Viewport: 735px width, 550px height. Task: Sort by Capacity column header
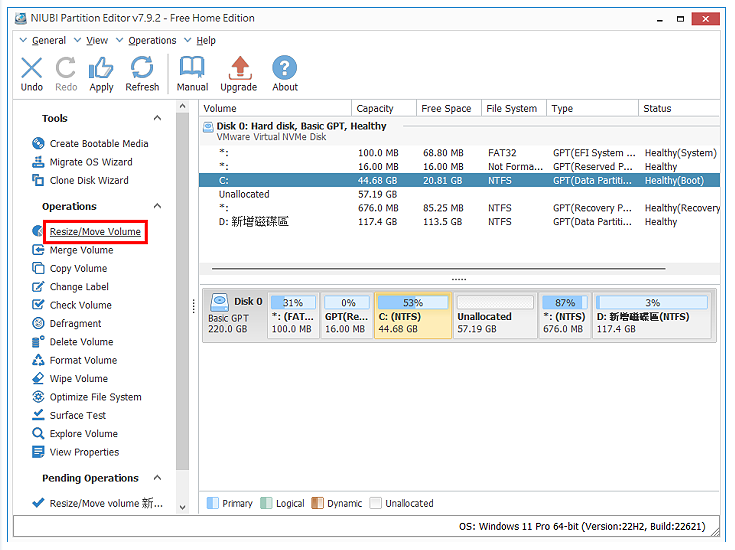tap(384, 108)
